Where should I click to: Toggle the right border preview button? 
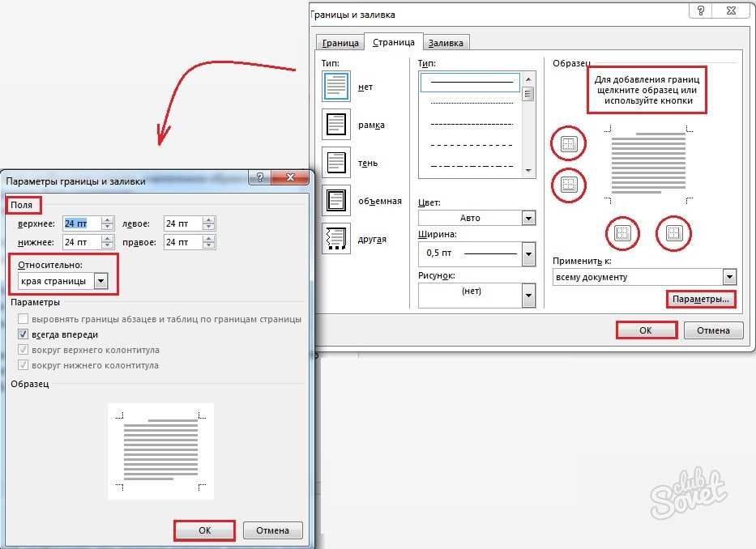click(x=673, y=233)
